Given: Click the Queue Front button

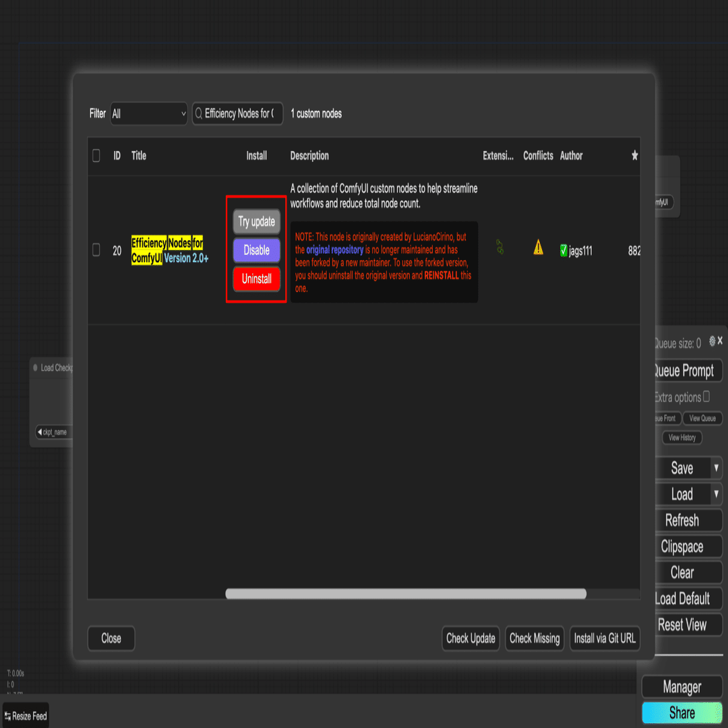Looking at the screenshot, I should click(667, 419).
